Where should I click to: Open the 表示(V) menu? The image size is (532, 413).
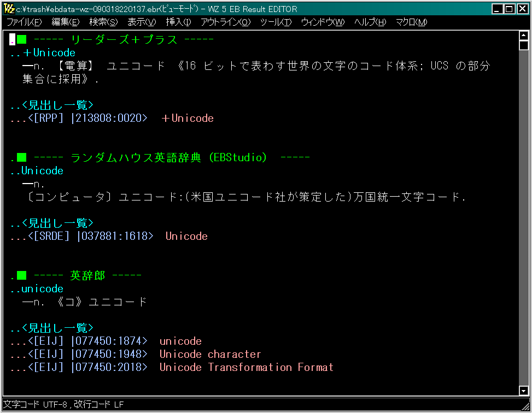click(x=142, y=22)
